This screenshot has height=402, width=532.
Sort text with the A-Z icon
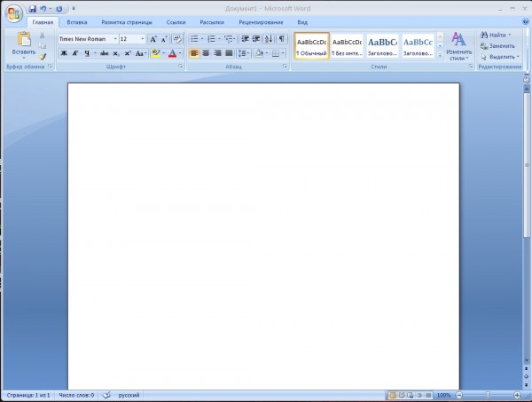click(269, 39)
